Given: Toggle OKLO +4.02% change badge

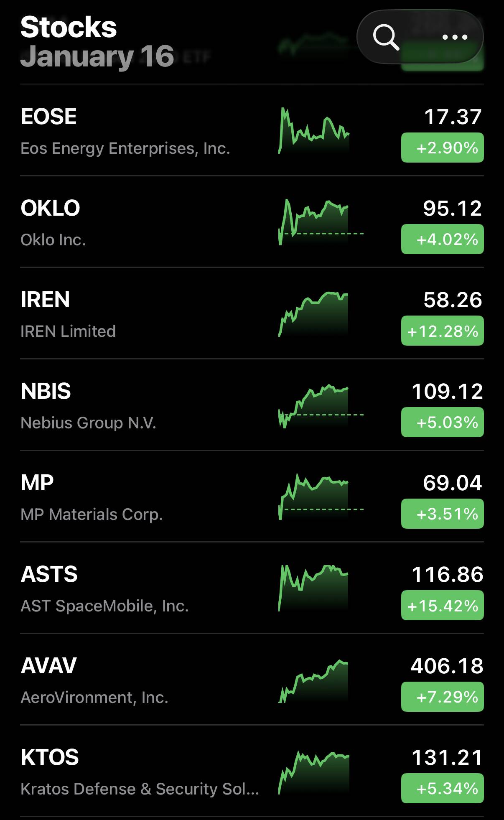Looking at the screenshot, I should coord(442,239).
